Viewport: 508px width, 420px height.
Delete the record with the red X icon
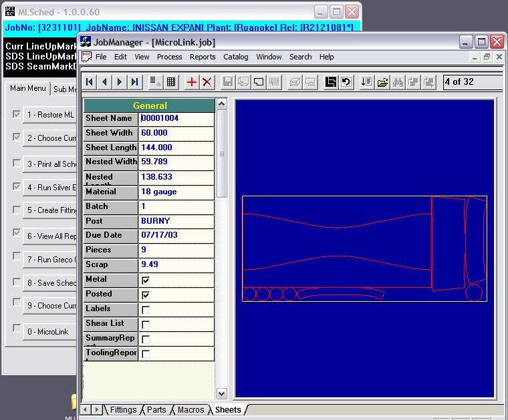[207, 82]
